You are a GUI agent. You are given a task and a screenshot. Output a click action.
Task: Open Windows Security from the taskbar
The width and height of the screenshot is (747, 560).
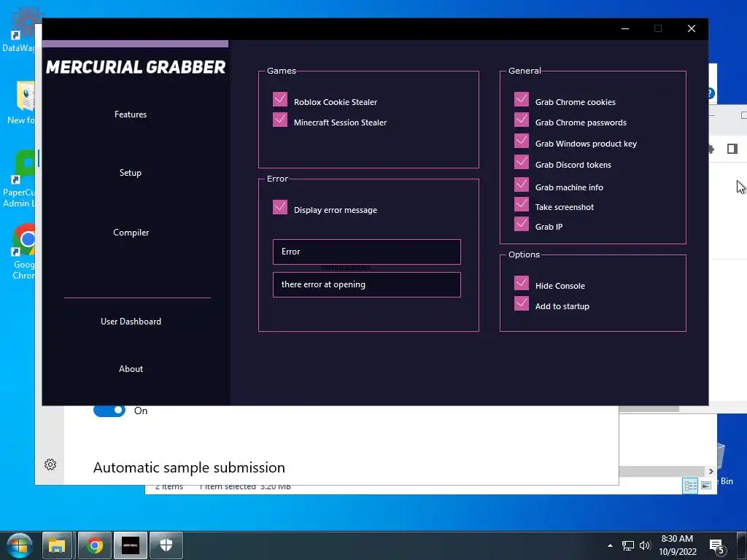(x=166, y=545)
